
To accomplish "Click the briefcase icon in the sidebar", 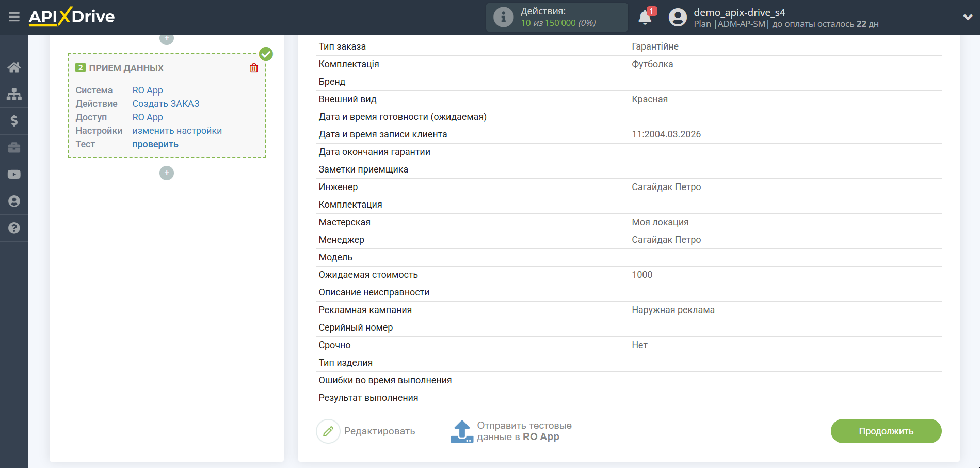I will pyautogui.click(x=14, y=148).
